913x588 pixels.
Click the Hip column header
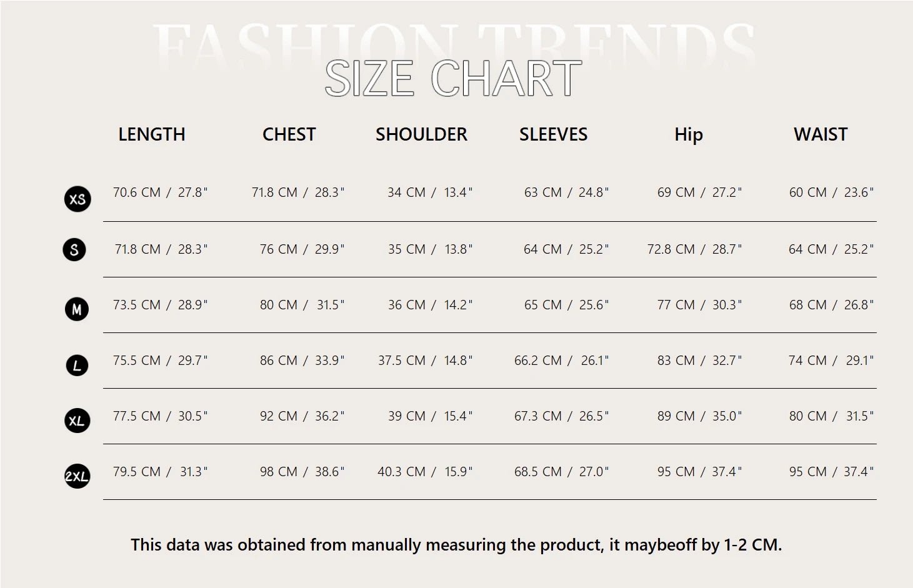[689, 135]
